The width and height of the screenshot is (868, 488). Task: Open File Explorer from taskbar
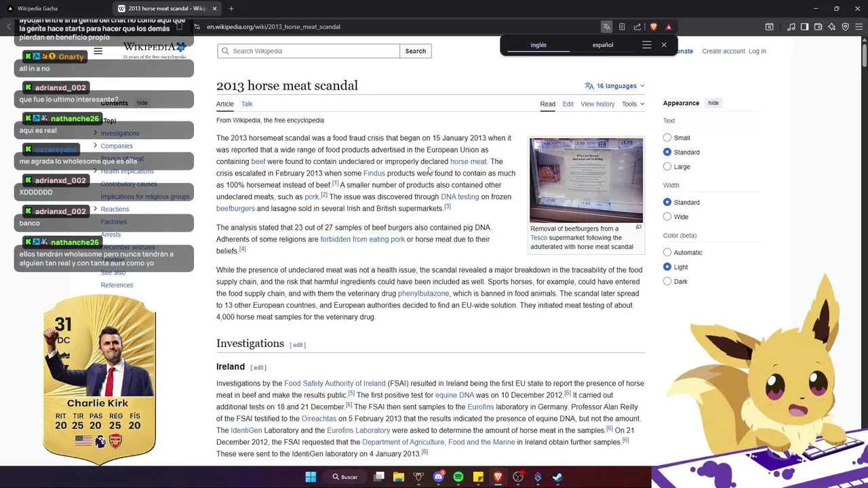click(399, 477)
